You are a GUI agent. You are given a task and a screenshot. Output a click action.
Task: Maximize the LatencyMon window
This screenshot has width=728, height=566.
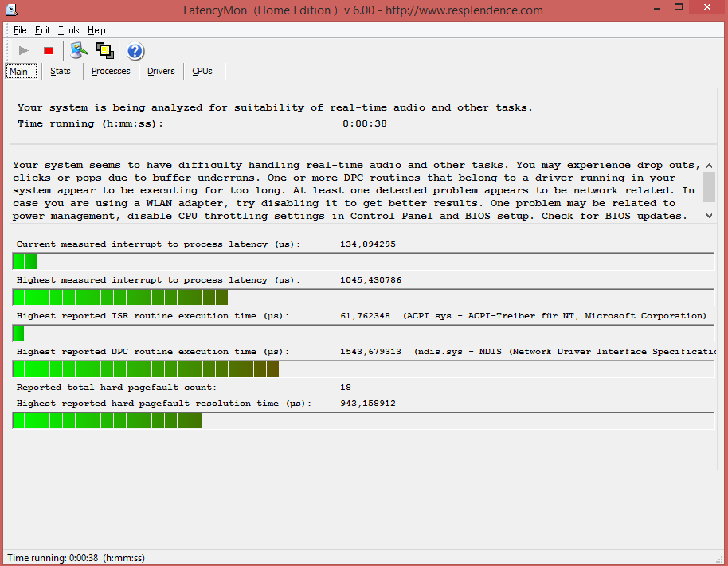[x=679, y=7]
